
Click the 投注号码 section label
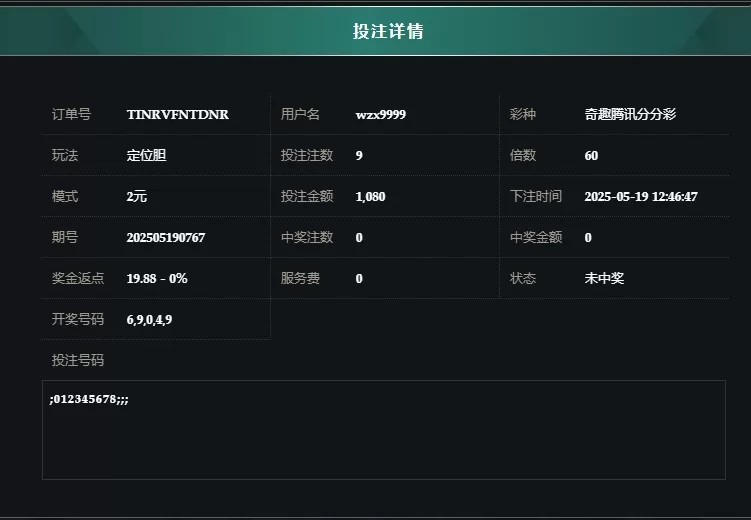pyautogui.click(x=78, y=360)
